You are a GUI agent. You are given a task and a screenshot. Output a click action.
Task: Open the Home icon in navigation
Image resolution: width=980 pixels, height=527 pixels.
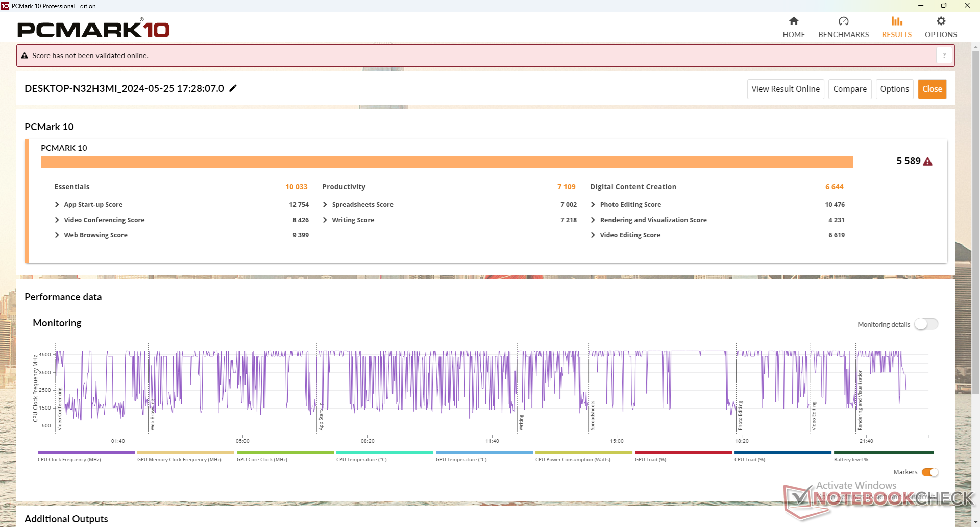pos(794,21)
